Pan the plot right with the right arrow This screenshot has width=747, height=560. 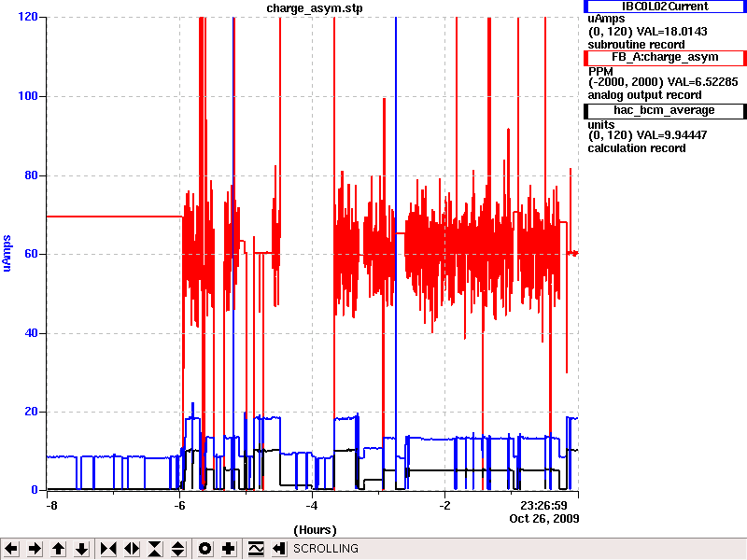(35, 549)
